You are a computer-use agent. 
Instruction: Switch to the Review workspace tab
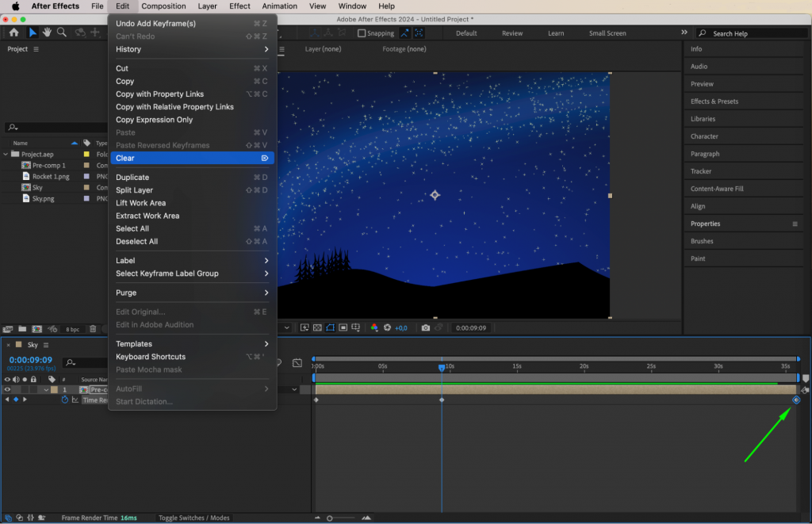[511, 33]
